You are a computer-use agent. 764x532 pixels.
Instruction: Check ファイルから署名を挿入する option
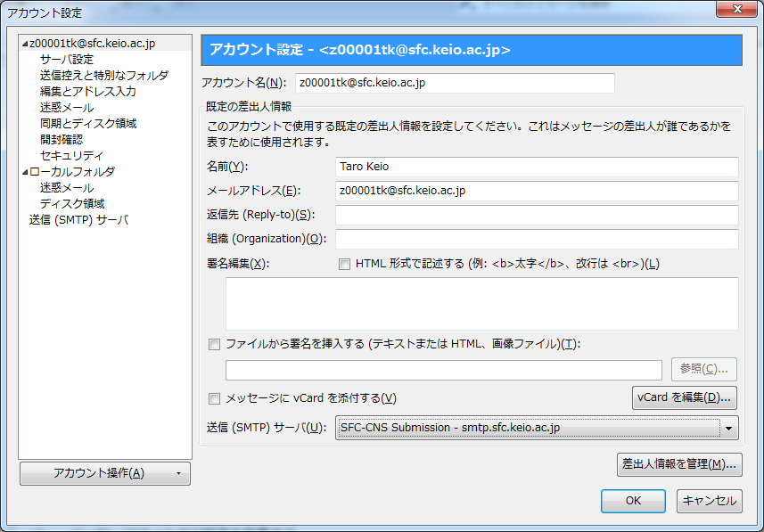pos(214,344)
